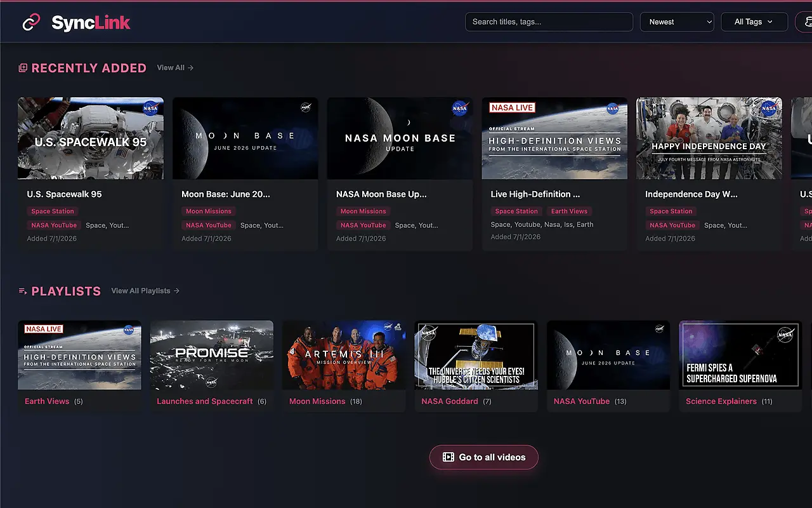Select NASA YouTube tag on U.S. Spacewalk 95
Image resolution: width=812 pixels, height=508 pixels.
coord(54,225)
